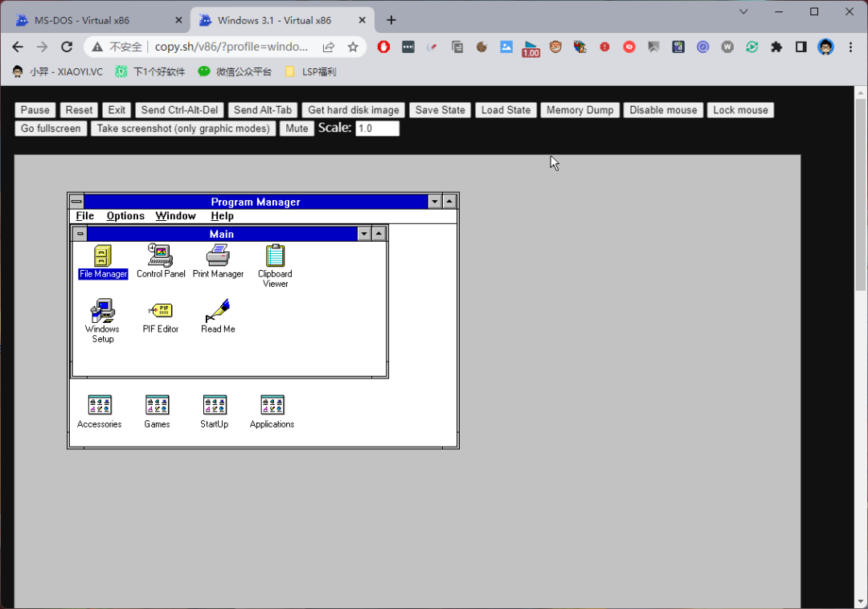This screenshot has height=609, width=868.
Task: Open the Options menu in Program Manager
Action: 125,215
